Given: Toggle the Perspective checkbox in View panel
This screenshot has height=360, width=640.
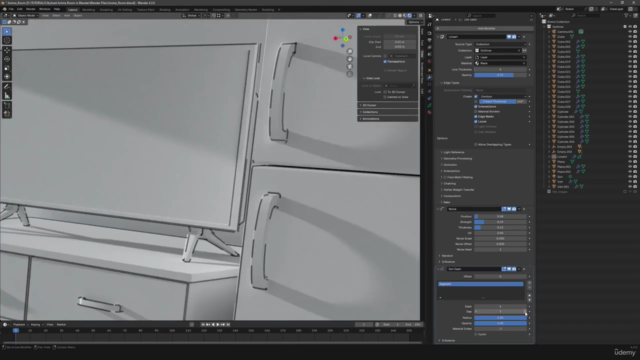Looking at the screenshot, I should click(x=385, y=62).
